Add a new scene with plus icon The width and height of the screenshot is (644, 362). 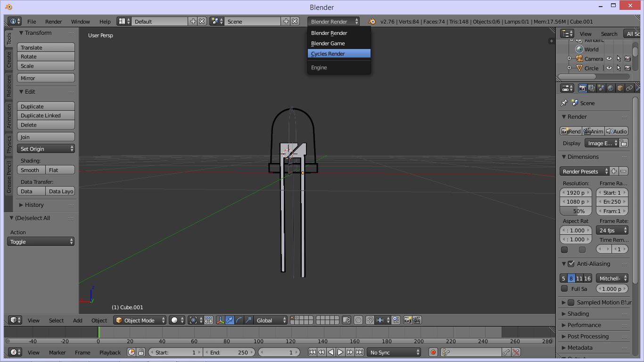[x=286, y=21]
